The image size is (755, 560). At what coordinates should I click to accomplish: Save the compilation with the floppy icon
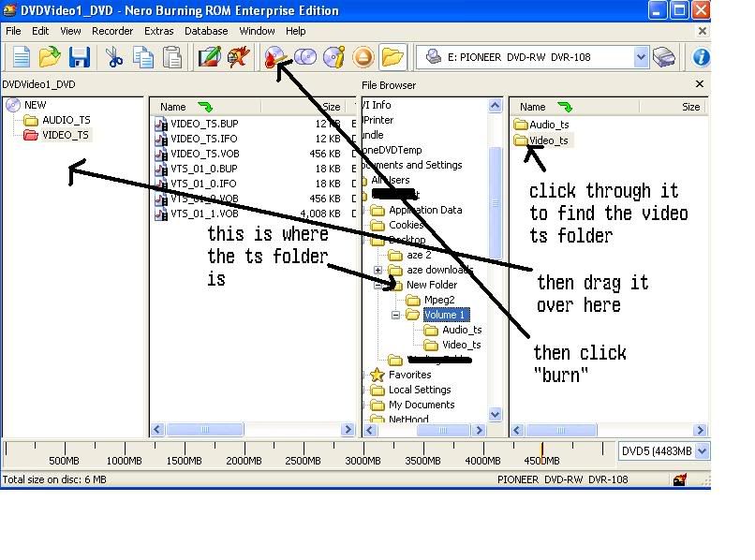click(79, 57)
